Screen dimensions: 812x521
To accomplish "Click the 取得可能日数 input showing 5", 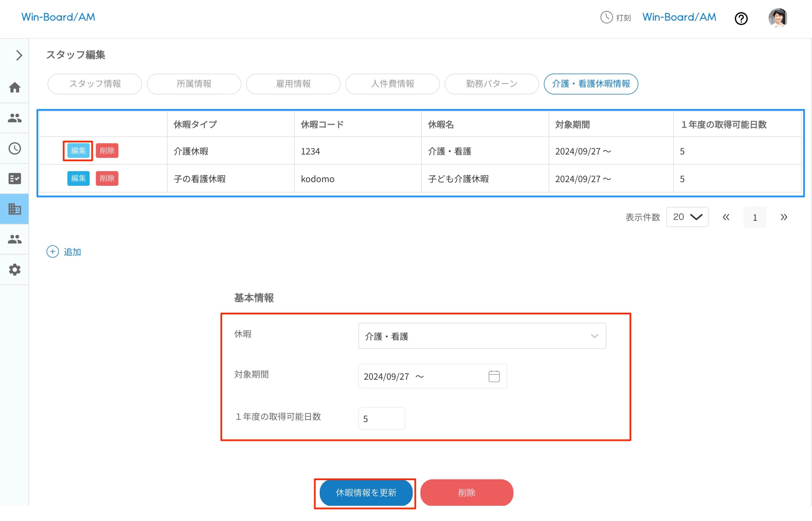I will [x=381, y=418].
